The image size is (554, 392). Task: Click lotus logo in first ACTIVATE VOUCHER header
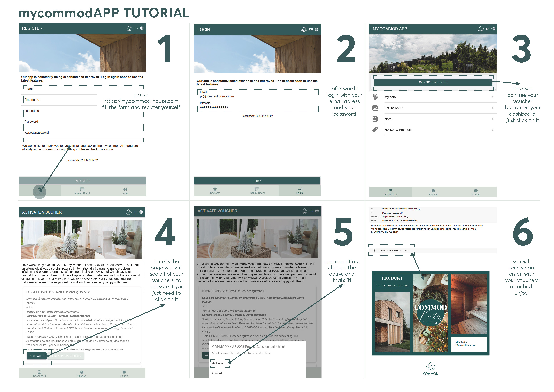(x=129, y=212)
